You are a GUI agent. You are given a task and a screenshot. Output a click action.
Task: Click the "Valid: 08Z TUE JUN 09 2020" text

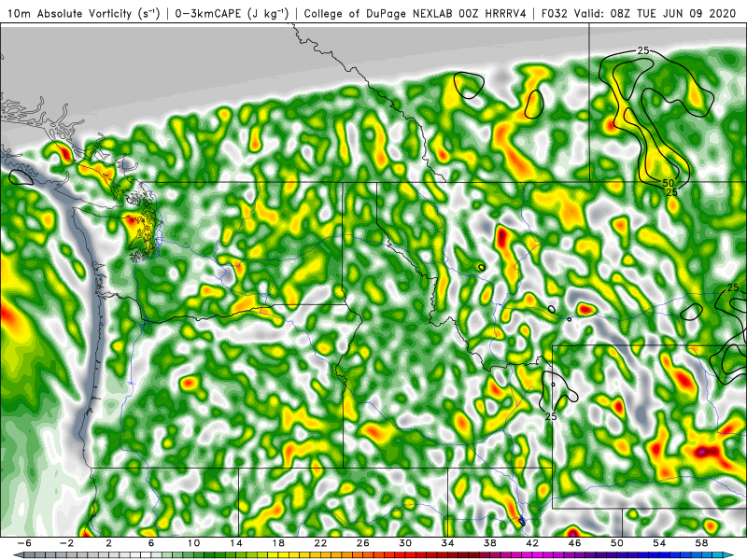tap(655, 13)
